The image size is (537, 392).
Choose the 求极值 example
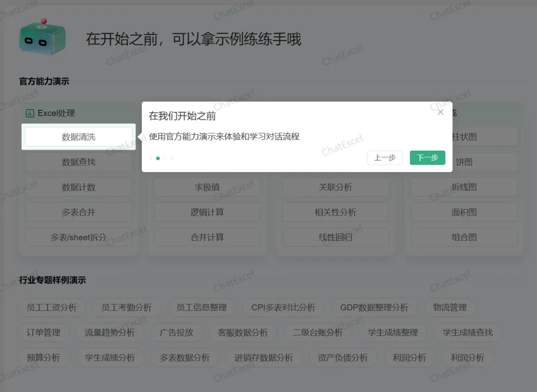tap(207, 187)
